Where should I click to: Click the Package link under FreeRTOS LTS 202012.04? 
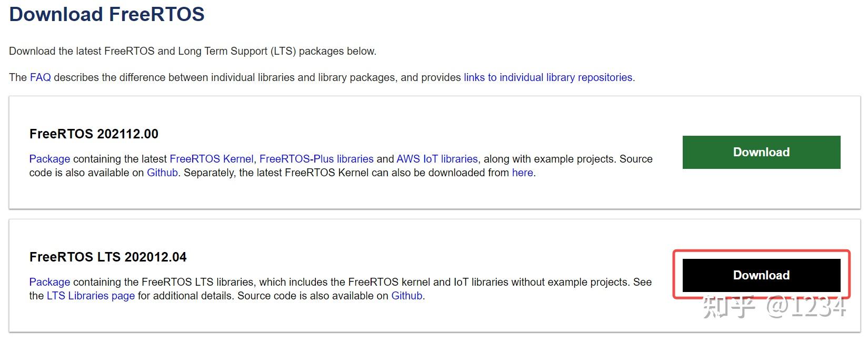point(49,282)
